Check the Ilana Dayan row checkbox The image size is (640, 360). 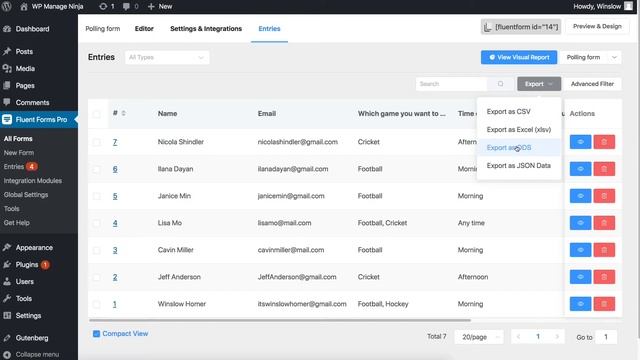pyautogui.click(x=96, y=169)
